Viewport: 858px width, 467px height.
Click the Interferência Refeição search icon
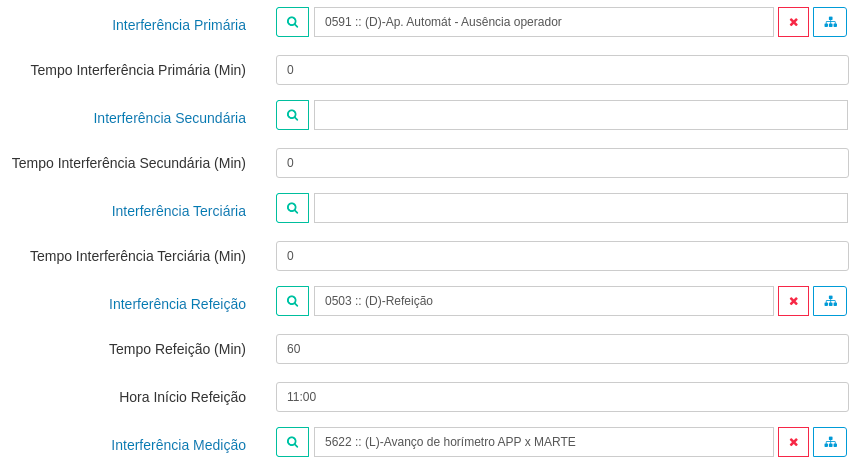(292, 301)
